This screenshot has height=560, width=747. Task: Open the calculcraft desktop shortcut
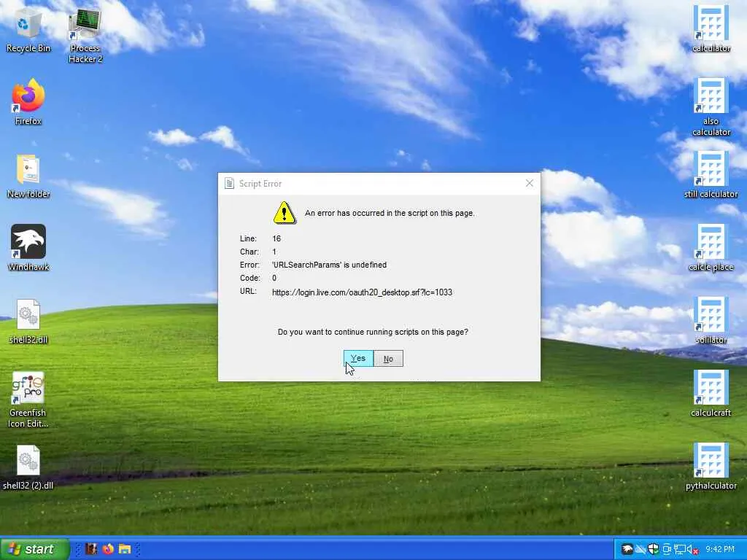711,393
